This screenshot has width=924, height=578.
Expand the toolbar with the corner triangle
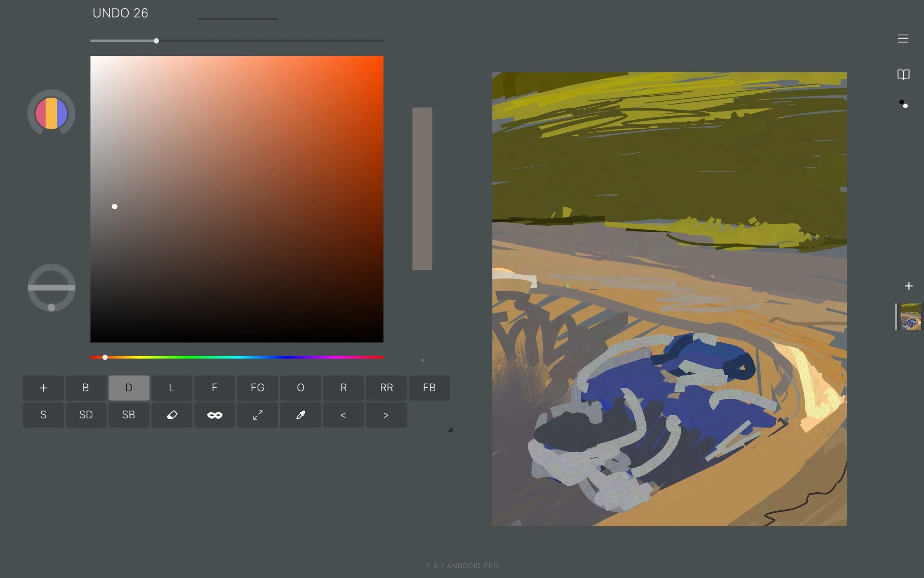(x=449, y=429)
